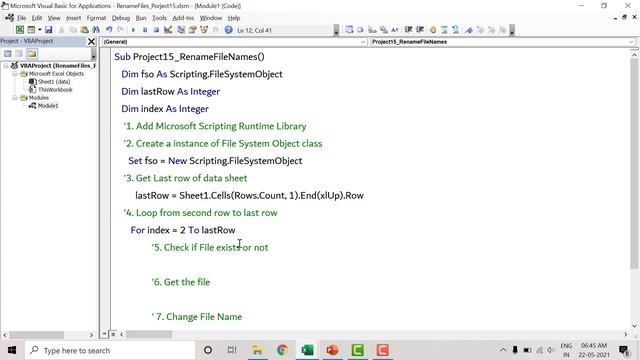The image size is (640, 360).
Task: Click the Complete Word edit toolbar icon
Action: point(395,30)
